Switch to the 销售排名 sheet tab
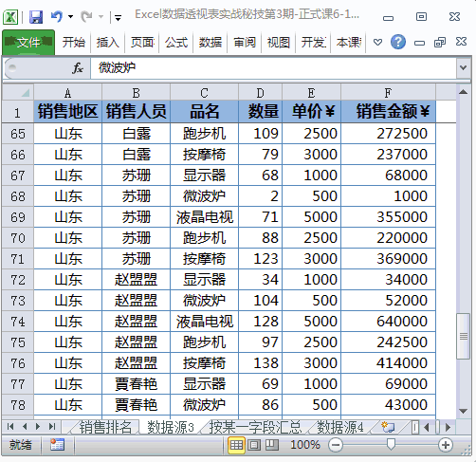The image size is (476, 462). click(105, 427)
